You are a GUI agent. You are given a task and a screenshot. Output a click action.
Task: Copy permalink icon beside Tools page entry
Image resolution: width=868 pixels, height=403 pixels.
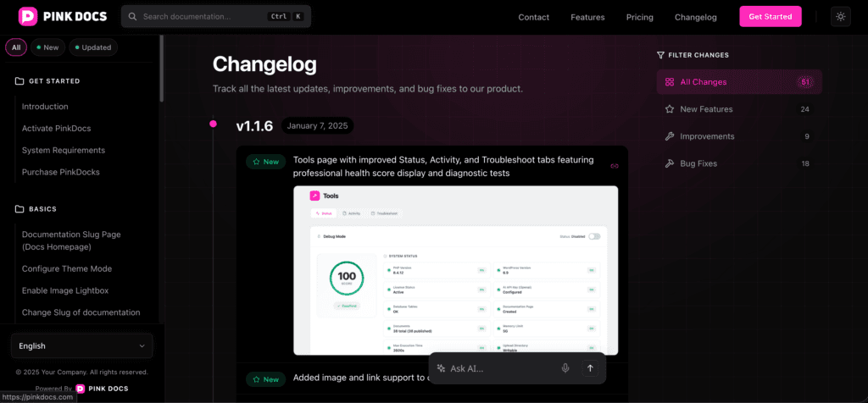[615, 166]
